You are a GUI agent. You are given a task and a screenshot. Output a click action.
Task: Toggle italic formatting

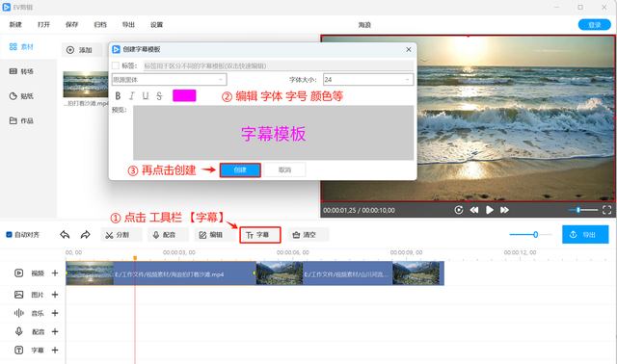point(131,96)
